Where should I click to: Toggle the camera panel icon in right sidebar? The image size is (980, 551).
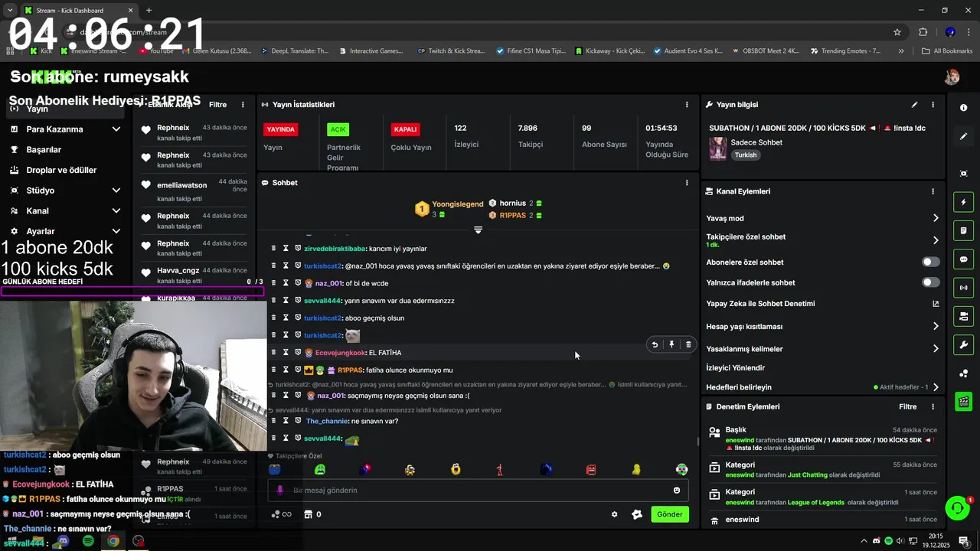[963, 316]
